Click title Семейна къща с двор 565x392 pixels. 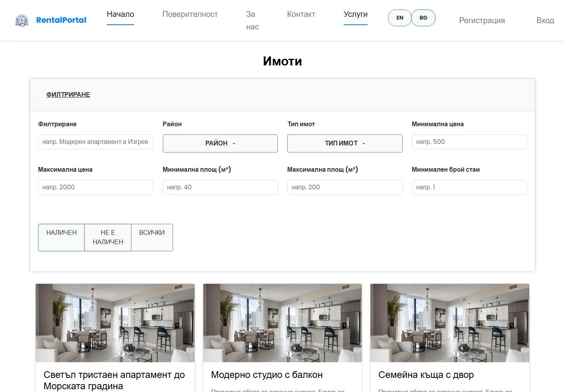426,375
